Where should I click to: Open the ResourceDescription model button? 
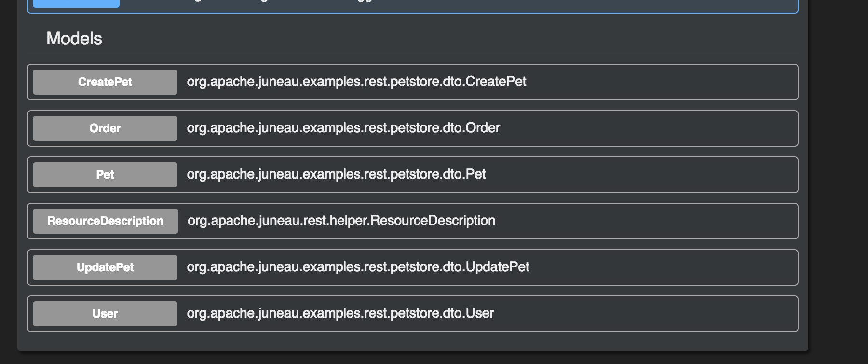coord(105,221)
